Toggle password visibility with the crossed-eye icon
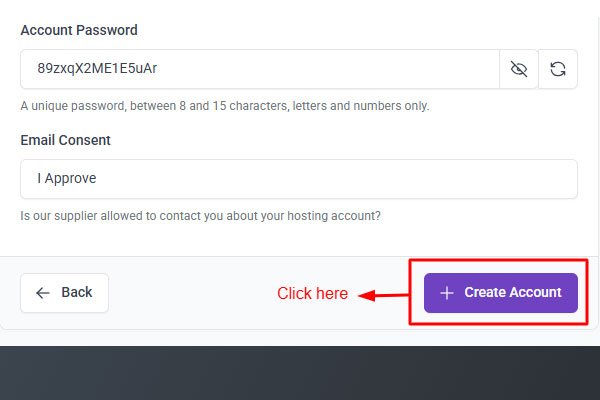Viewport: 600px width, 400px height. point(518,69)
